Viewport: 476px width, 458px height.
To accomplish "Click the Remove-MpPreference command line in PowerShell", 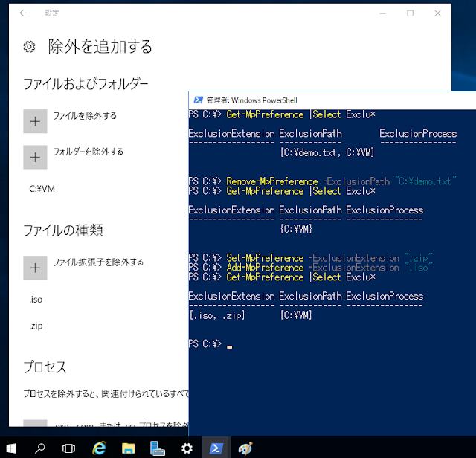I will tap(322, 181).
